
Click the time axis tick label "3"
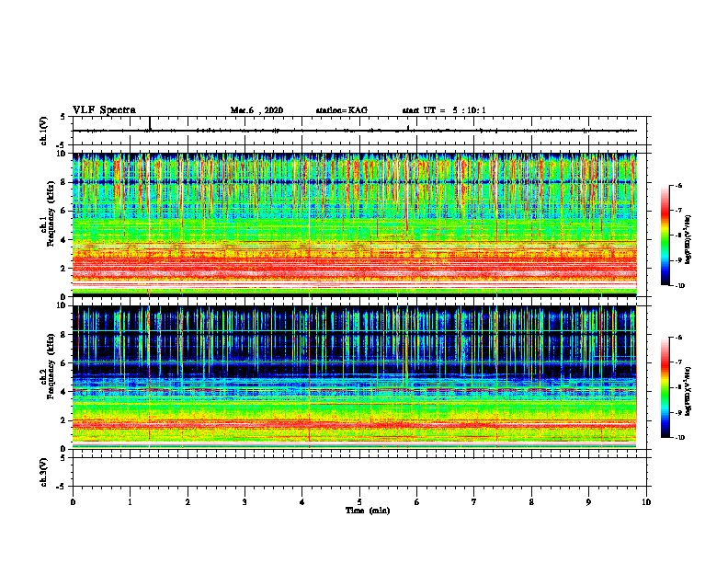tap(245, 501)
